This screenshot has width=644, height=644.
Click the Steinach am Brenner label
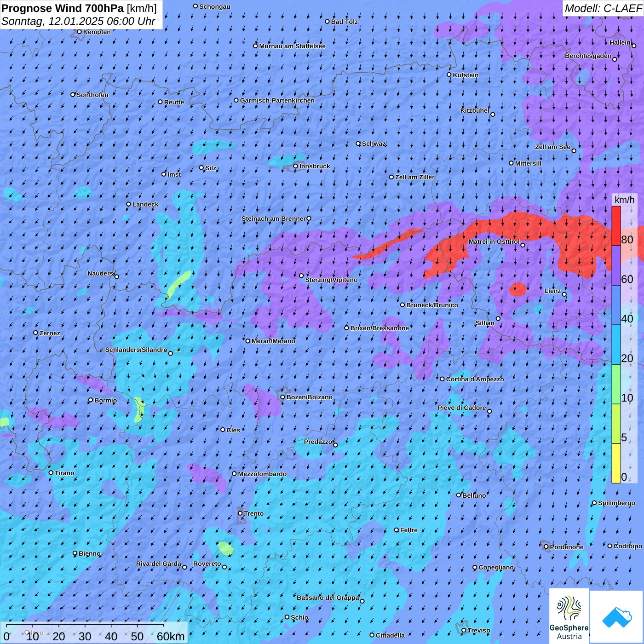(x=273, y=218)
